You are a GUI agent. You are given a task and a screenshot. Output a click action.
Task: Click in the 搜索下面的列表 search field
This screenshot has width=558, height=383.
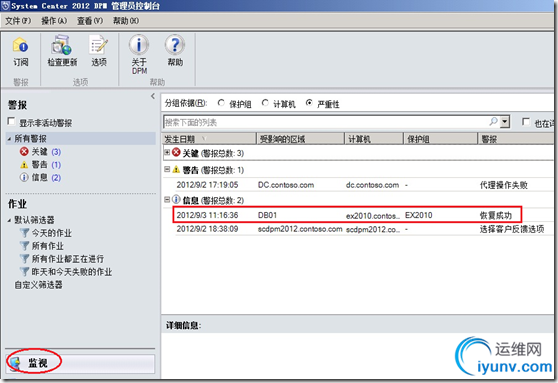(326, 122)
